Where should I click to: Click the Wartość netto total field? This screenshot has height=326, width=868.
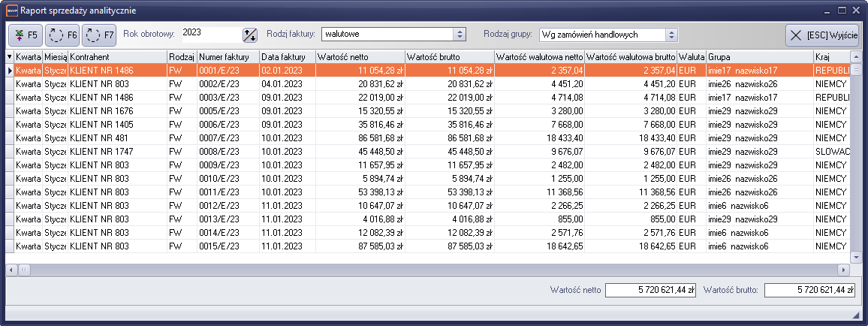pos(651,290)
